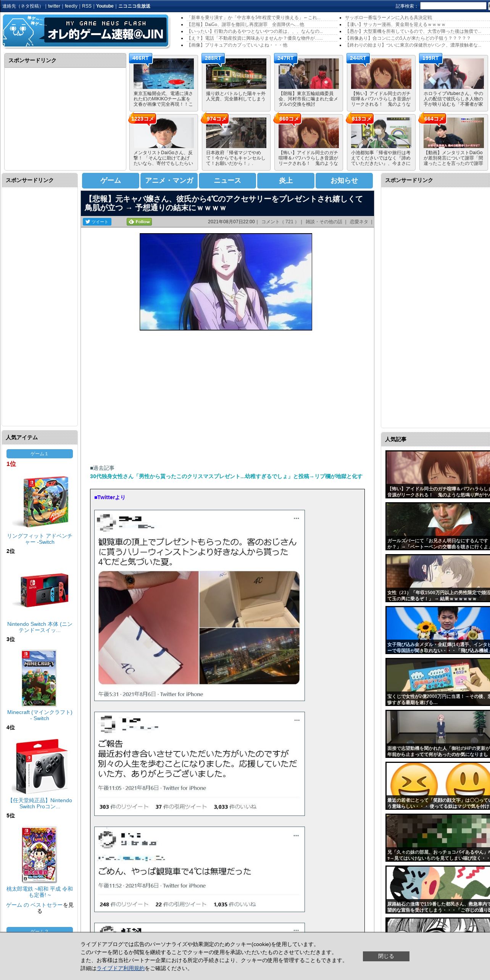Screen dimensions: 490x980
Task: Open the ゲーム category tab
Action: click(111, 181)
